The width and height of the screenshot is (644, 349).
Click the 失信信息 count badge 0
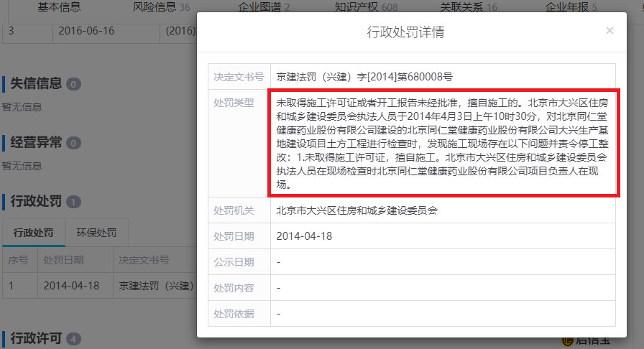pyautogui.click(x=73, y=84)
